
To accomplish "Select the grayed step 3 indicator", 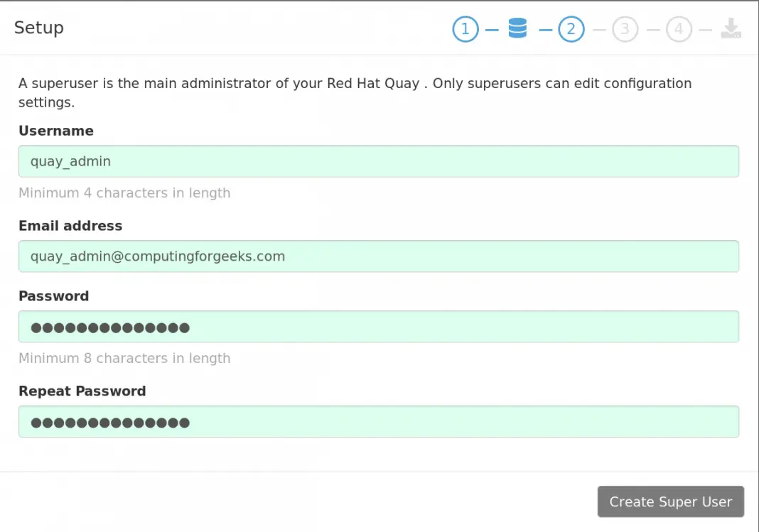I will click(x=625, y=29).
